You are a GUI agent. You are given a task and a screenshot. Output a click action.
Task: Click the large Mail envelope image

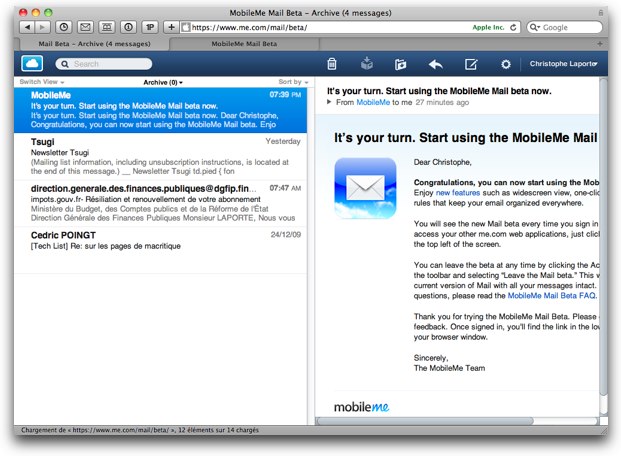tap(365, 188)
